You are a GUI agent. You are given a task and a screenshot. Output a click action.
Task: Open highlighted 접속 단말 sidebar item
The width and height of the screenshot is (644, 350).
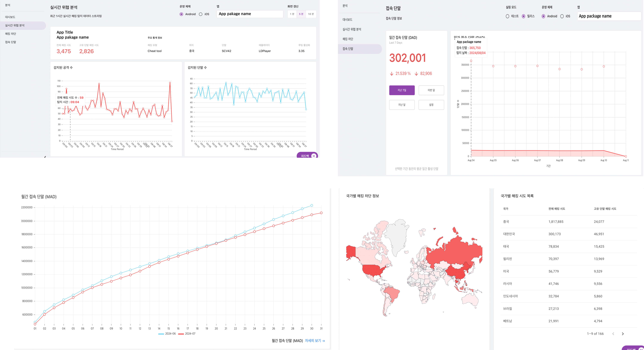360,49
